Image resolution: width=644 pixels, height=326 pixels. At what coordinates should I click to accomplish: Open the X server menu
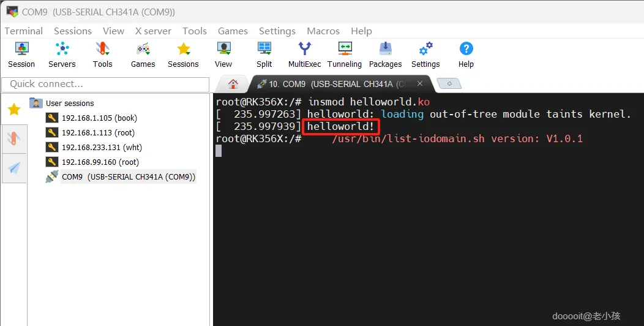tap(153, 31)
